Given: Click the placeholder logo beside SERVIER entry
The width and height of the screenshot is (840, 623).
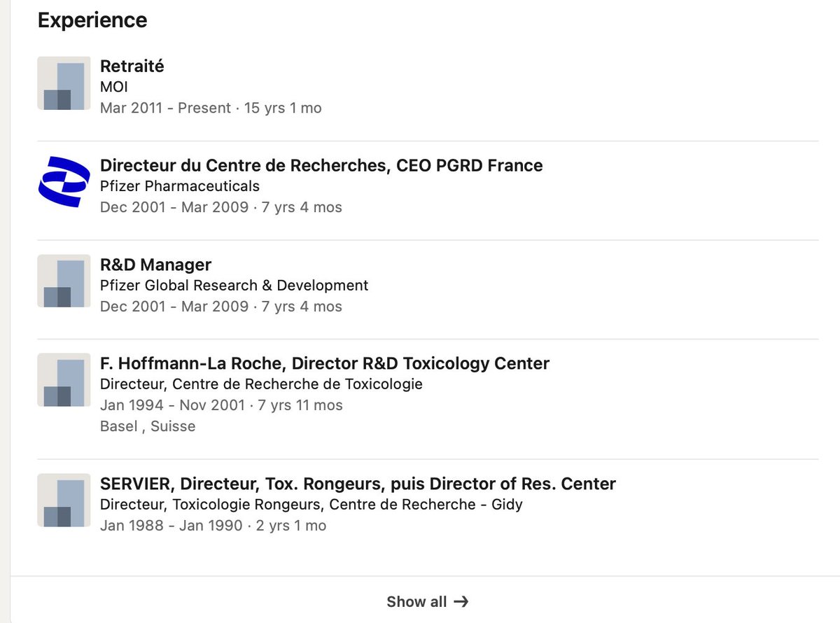Looking at the screenshot, I should [x=64, y=500].
